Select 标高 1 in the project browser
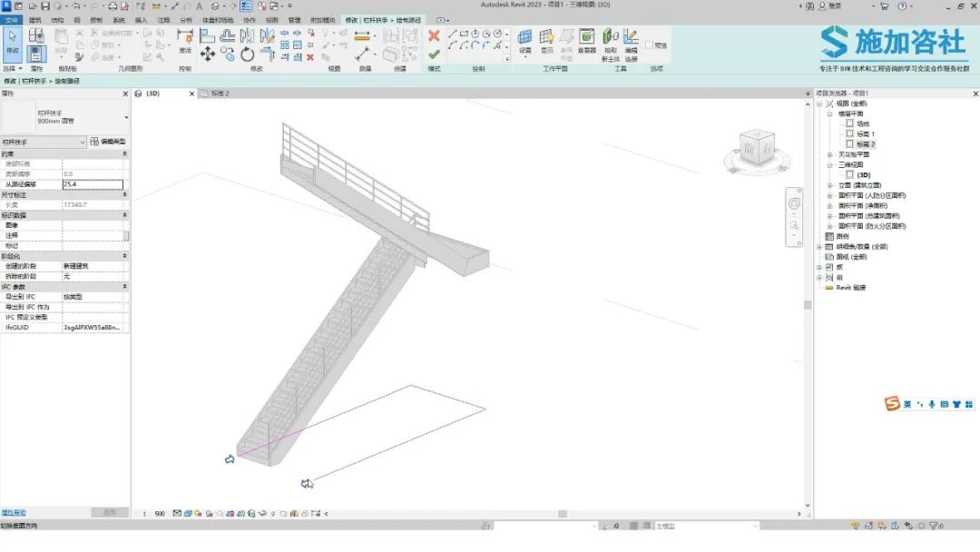The image size is (980, 552). (x=866, y=133)
